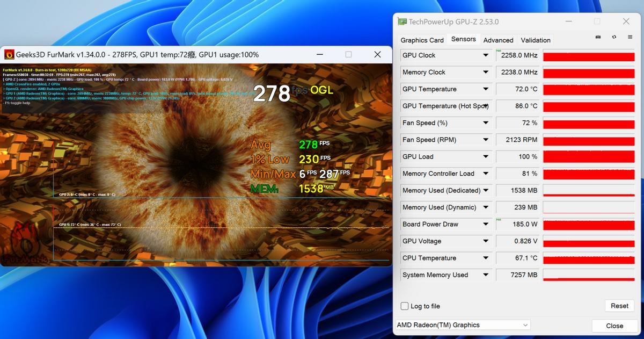Open the CPU Temperature sensor dropdown

[x=486, y=258]
